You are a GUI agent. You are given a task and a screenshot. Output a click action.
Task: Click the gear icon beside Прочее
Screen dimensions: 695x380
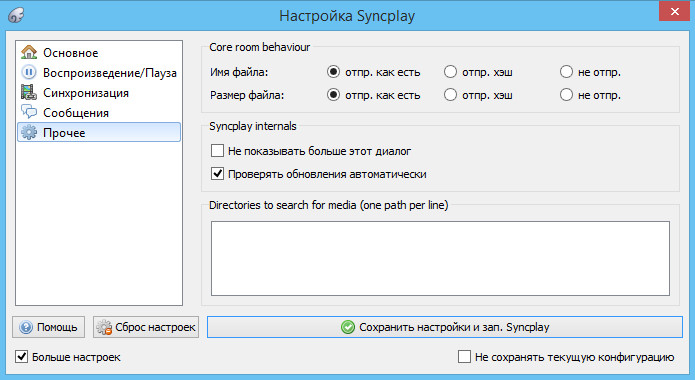click(x=29, y=132)
